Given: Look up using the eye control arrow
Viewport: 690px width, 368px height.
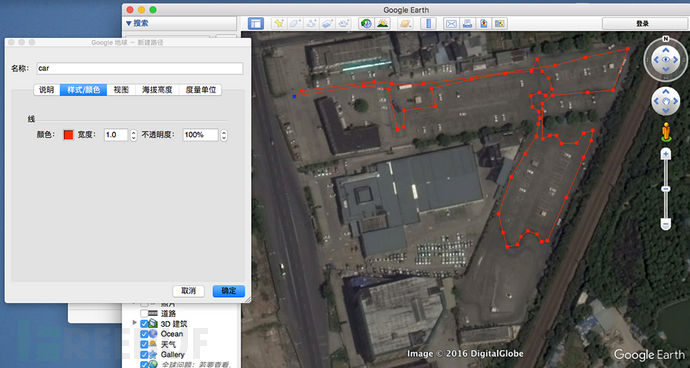Looking at the screenshot, I should (665, 50).
